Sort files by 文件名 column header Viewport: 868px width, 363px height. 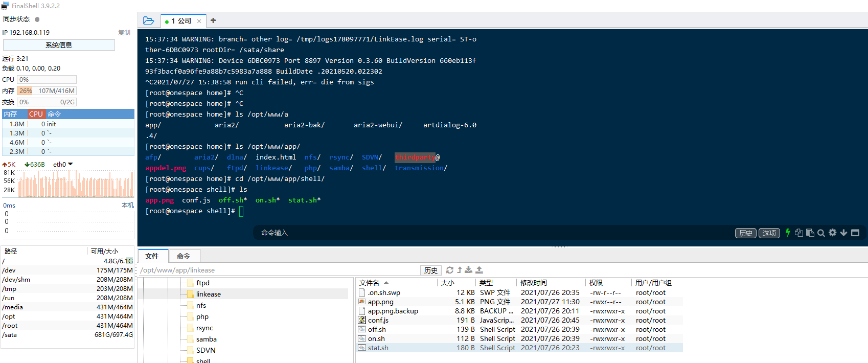[x=397, y=283]
